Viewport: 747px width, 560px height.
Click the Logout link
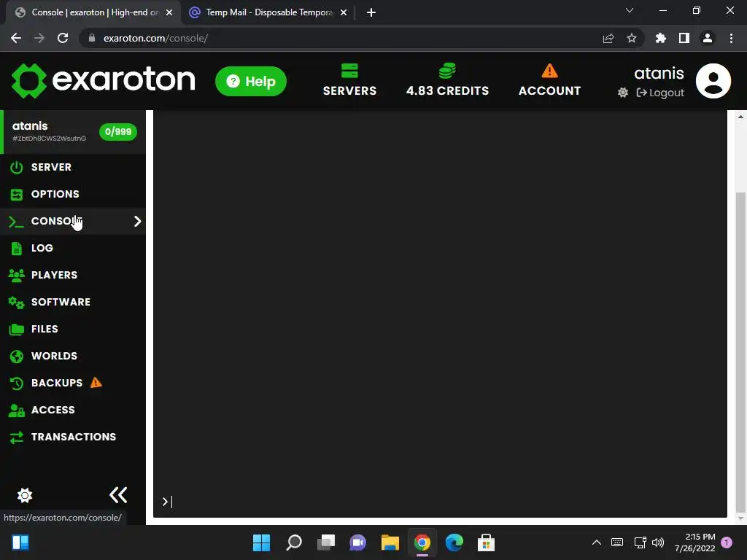pos(660,93)
